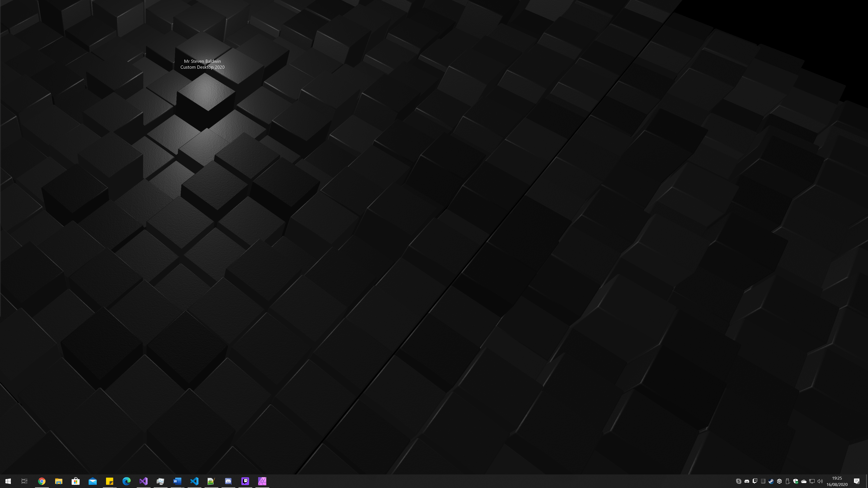Switch to Affinity Photo on the taskbar
This screenshot has height=488, width=868.
pyautogui.click(x=262, y=481)
